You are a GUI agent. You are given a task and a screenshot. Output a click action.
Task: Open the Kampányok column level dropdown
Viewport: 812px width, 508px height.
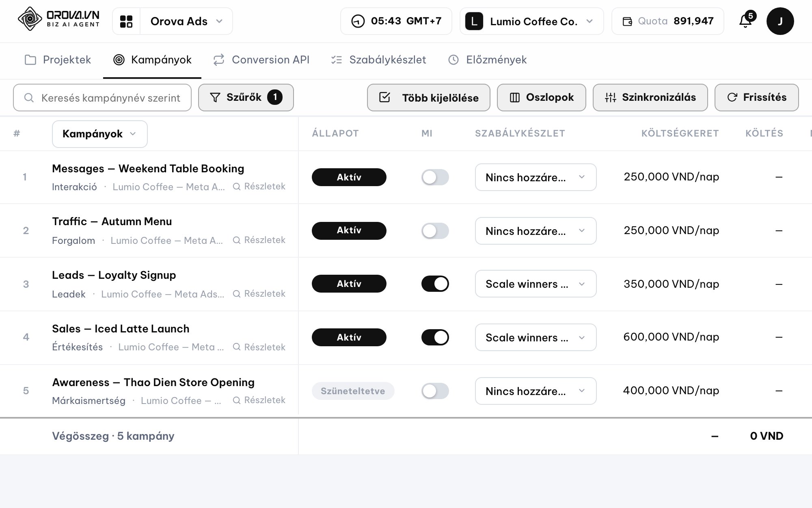[x=100, y=134]
